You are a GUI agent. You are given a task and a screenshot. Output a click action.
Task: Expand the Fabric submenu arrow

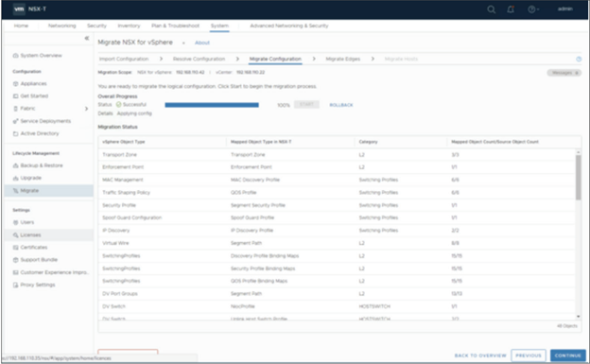(x=87, y=109)
